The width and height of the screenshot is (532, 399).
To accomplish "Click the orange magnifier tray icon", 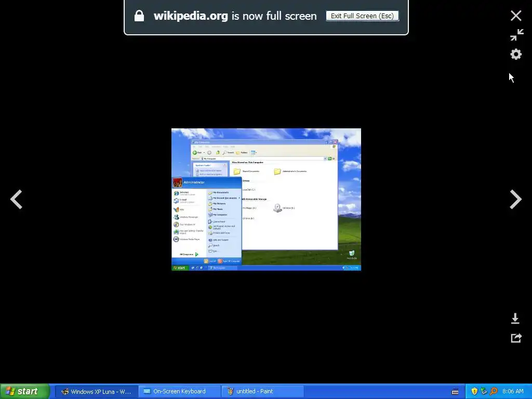I will tap(494, 391).
